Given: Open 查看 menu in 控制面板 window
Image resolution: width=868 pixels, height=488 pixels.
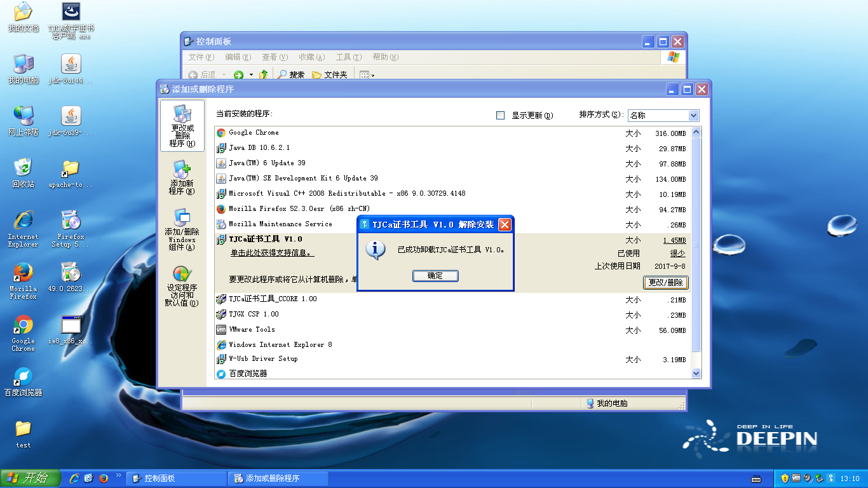Looking at the screenshot, I should (x=275, y=57).
